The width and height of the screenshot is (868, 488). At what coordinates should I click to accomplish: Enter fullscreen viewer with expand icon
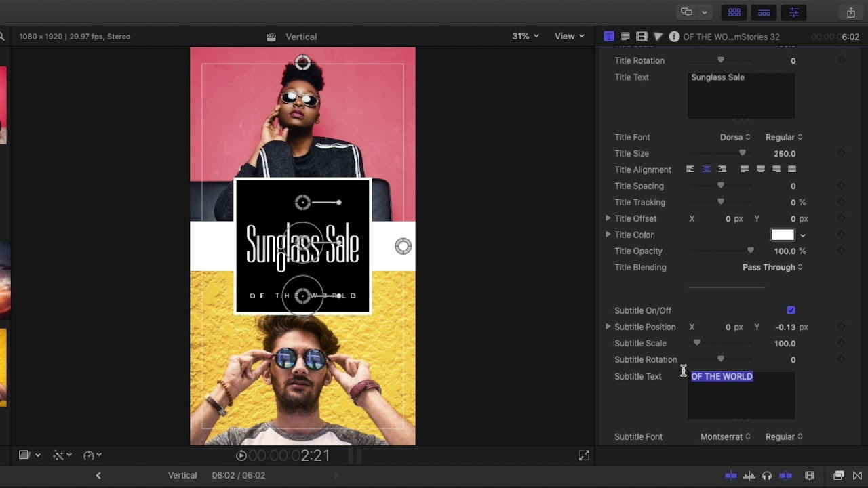(x=584, y=456)
